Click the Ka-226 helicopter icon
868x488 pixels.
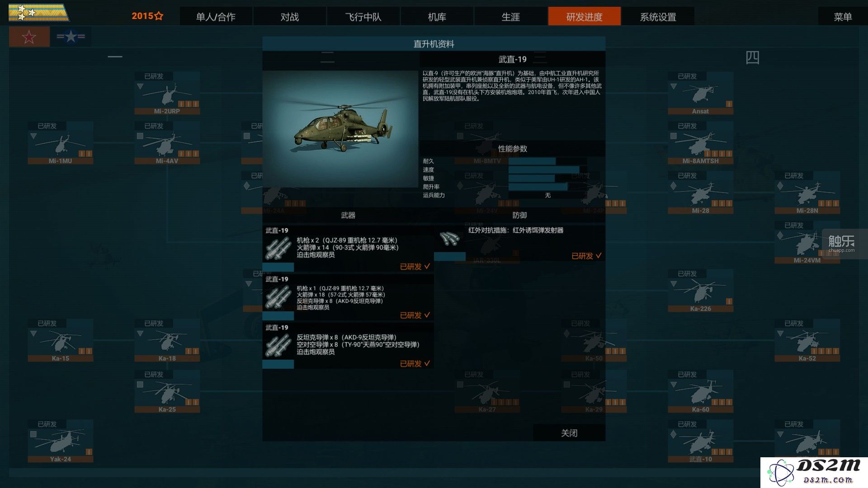[700, 290]
